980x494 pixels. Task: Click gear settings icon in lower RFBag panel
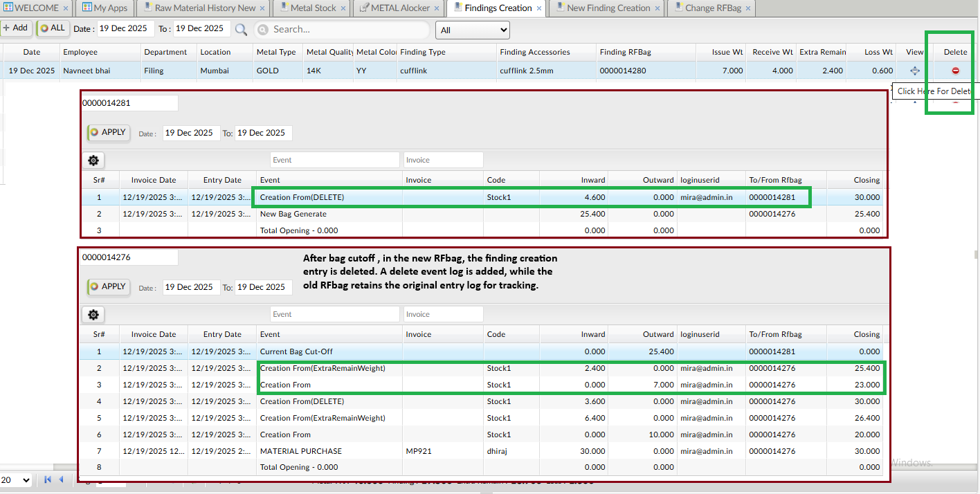click(93, 315)
